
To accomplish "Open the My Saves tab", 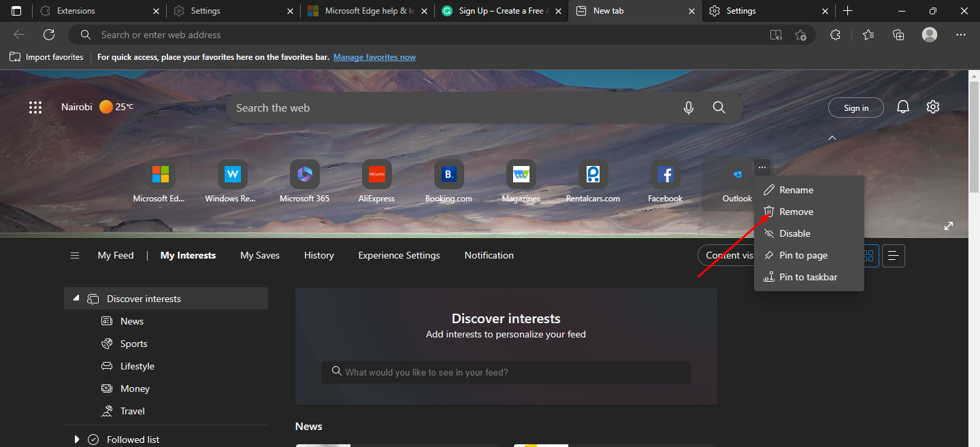I will click(x=260, y=255).
